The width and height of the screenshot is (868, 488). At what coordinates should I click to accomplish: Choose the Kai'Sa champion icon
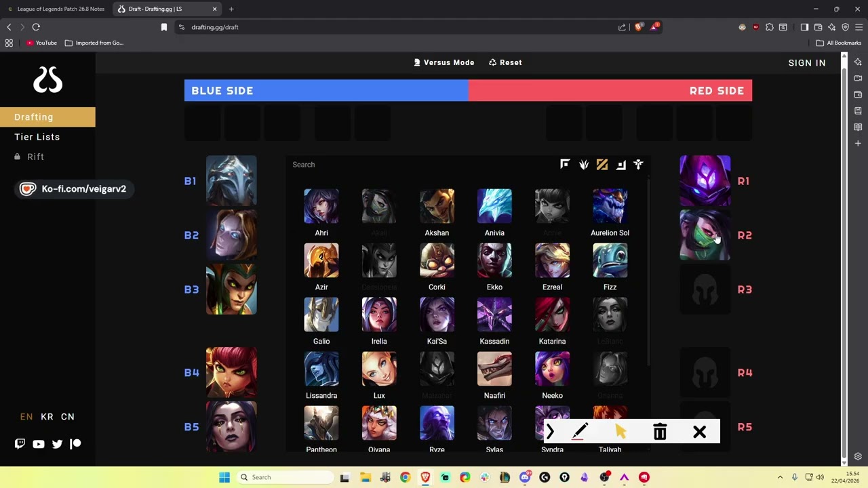pos(437,314)
